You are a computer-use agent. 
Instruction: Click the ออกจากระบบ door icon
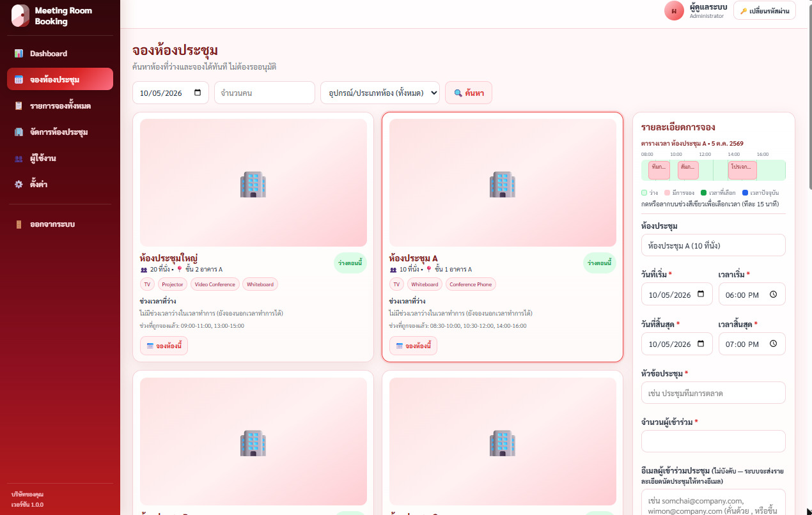(19, 224)
